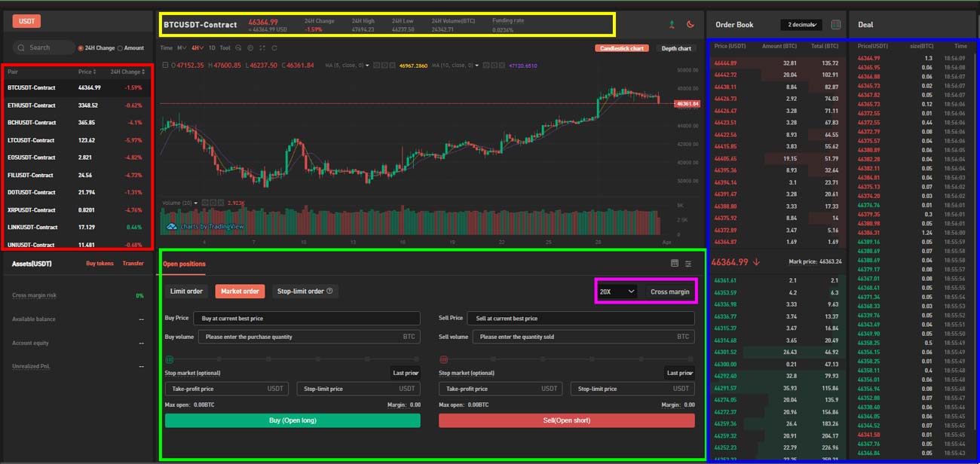
Task: Toggle Cross margin mode
Action: tap(670, 292)
